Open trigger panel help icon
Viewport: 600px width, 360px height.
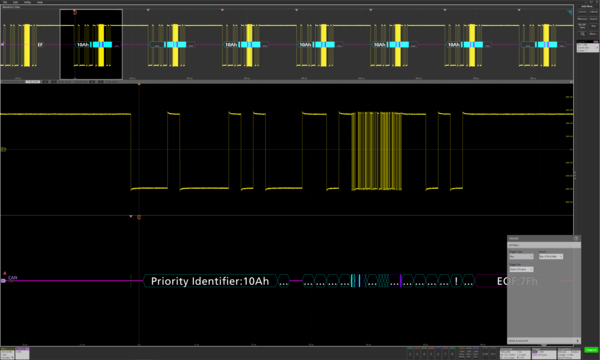pyautogui.click(x=576, y=238)
